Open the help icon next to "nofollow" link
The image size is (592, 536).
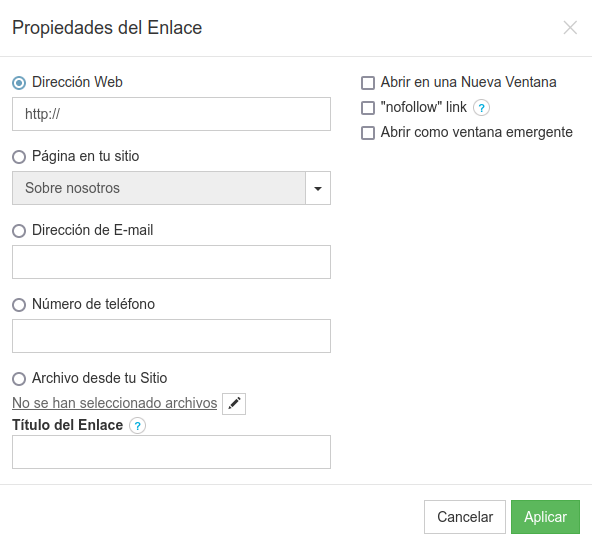click(x=481, y=108)
